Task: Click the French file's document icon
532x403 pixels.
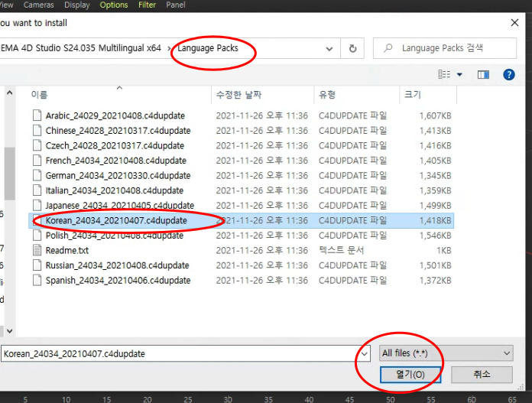Action: click(37, 161)
